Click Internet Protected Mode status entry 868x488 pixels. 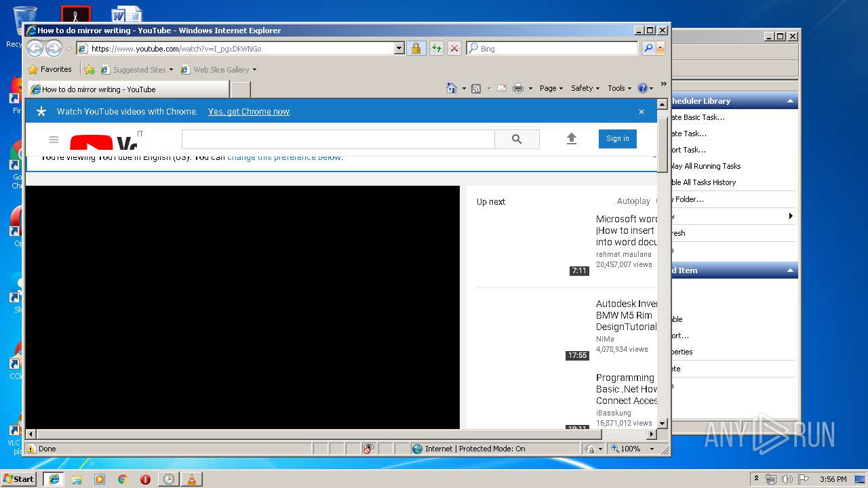469,449
